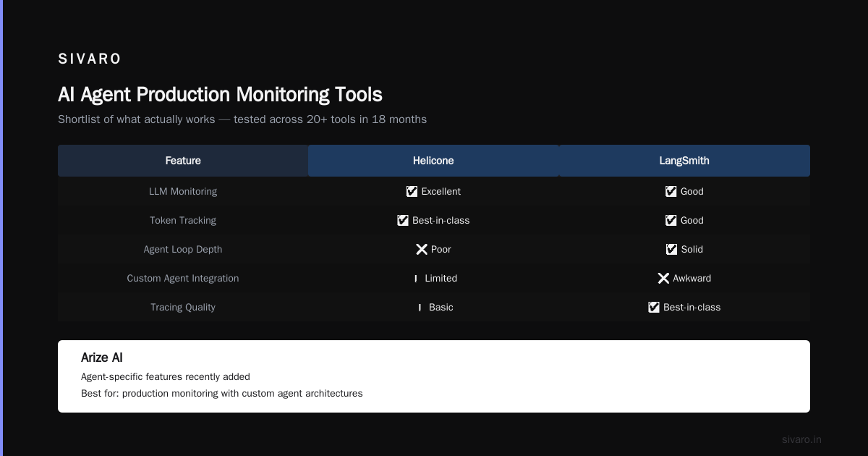
Task: Click the checkmark icon beside Helicone Excellent
Action: click(412, 191)
